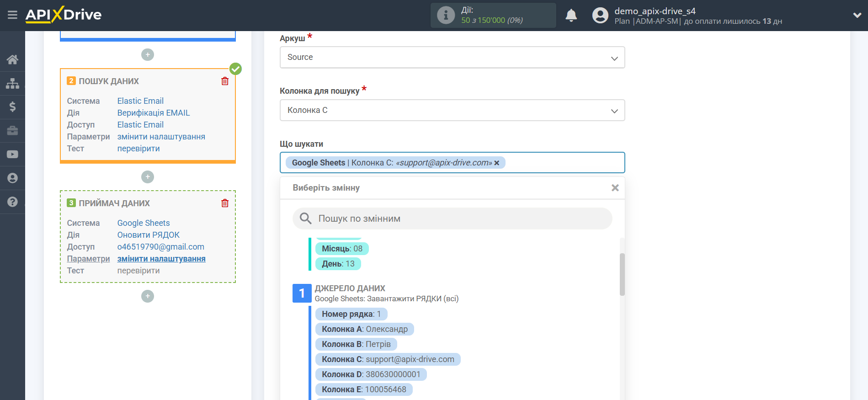
Task: Click змінити налаштування in ПРИЙМАЧ ДАНИХ
Action: (x=161, y=259)
